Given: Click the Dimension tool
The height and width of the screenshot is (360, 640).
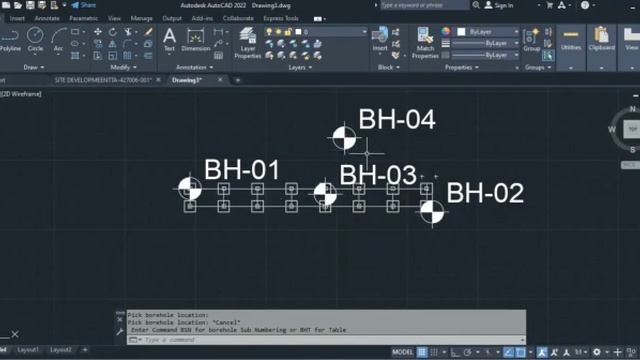Looking at the screenshot, I should coord(196,40).
